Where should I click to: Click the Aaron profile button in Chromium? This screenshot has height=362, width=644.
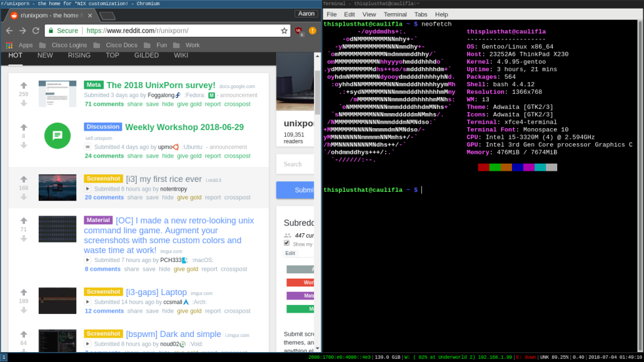point(306,14)
